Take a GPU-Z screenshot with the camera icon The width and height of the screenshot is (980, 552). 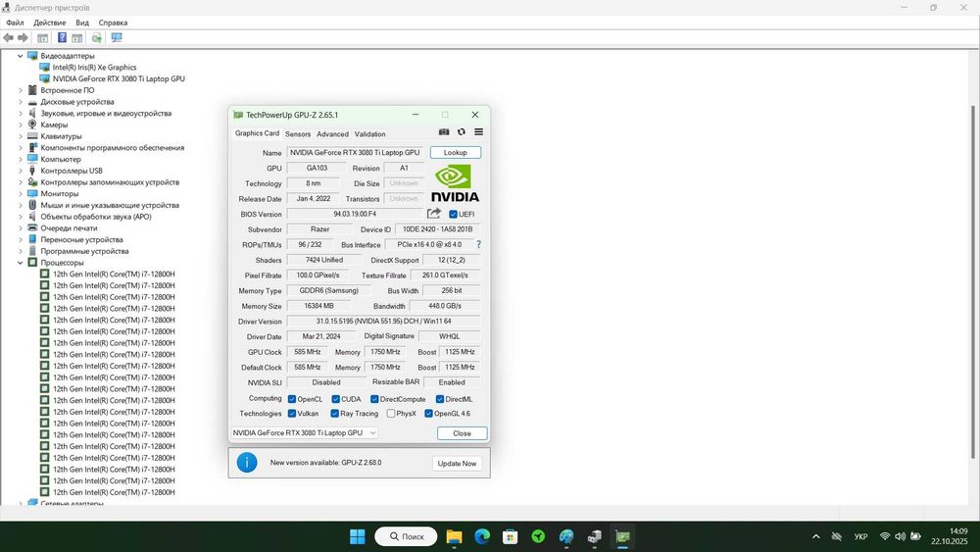coord(444,132)
